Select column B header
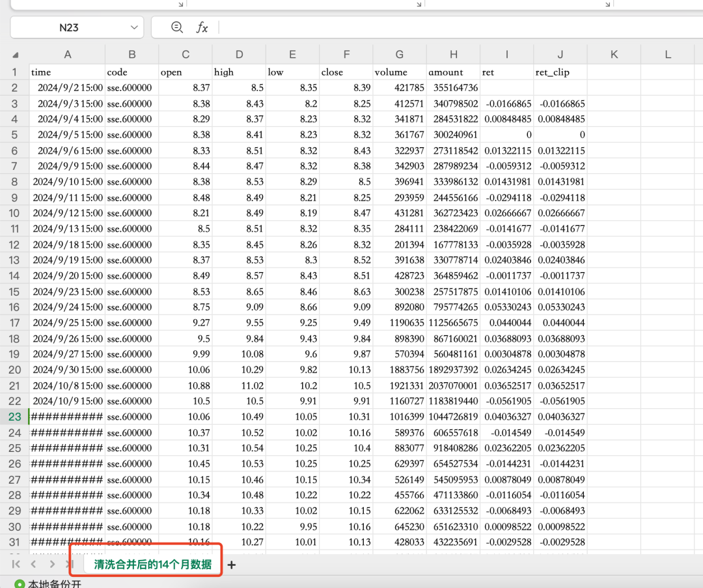 click(x=131, y=55)
